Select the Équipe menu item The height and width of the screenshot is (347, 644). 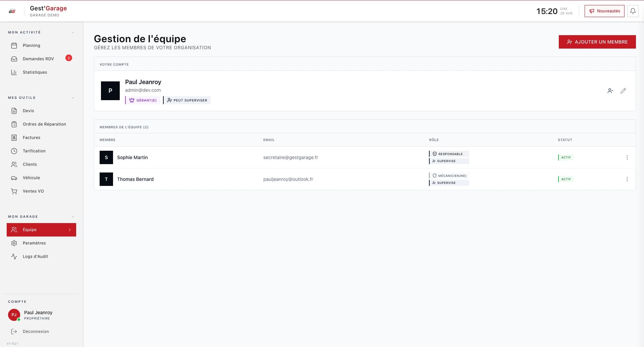(41, 230)
